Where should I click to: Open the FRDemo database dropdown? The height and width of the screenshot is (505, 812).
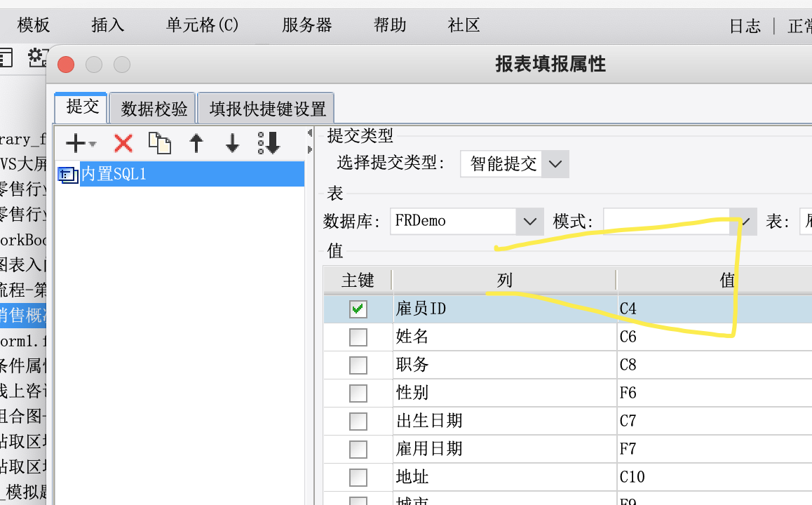point(530,222)
